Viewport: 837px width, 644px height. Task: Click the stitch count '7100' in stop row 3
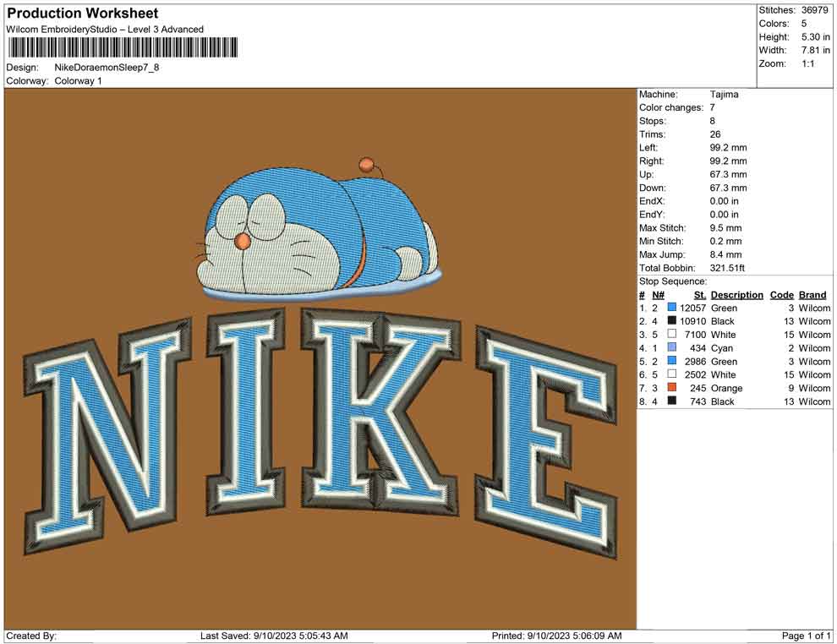695,335
